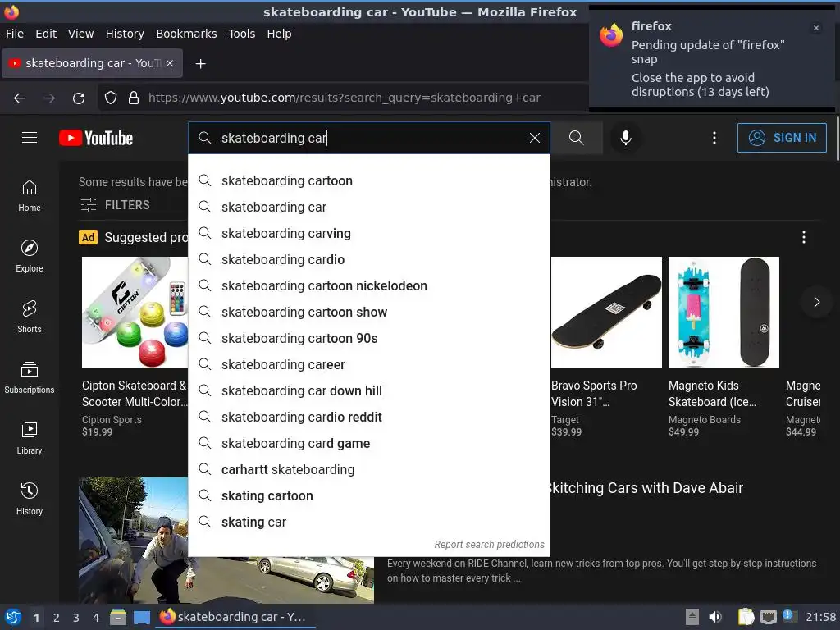The width and height of the screenshot is (840, 630).
Task: Open Explore in the sidebar
Action: 30,257
